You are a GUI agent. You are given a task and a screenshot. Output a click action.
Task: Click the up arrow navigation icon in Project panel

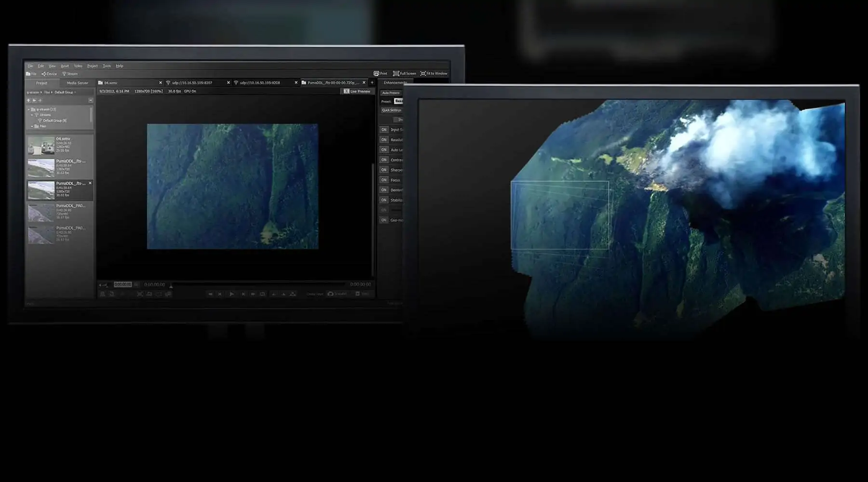click(x=28, y=100)
